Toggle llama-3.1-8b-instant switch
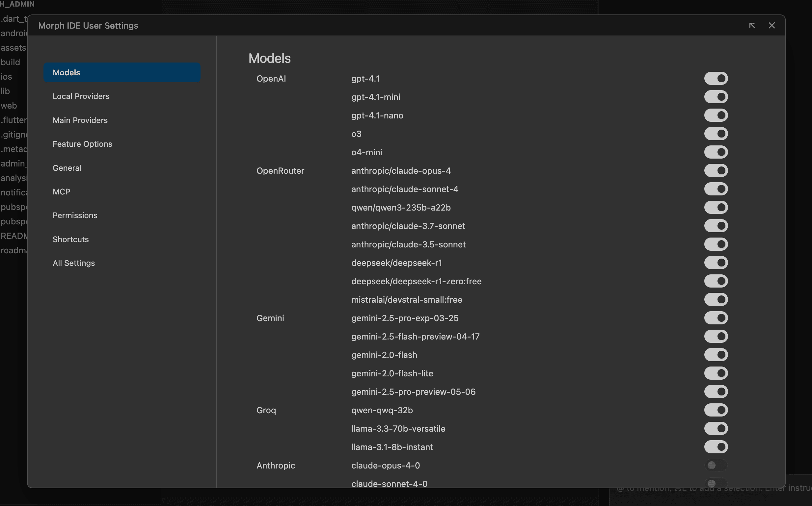The image size is (812, 506). pyautogui.click(x=716, y=447)
